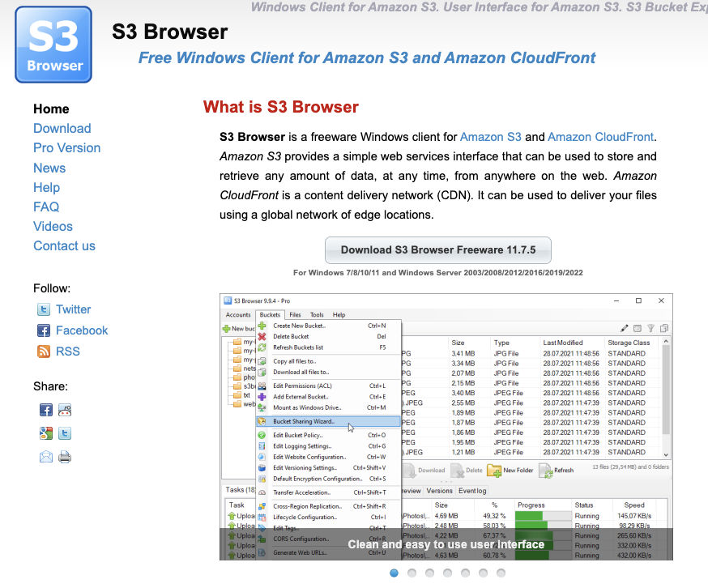Click the S3 Browser logo
This screenshot has width=708, height=588.
pyautogui.click(x=53, y=45)
